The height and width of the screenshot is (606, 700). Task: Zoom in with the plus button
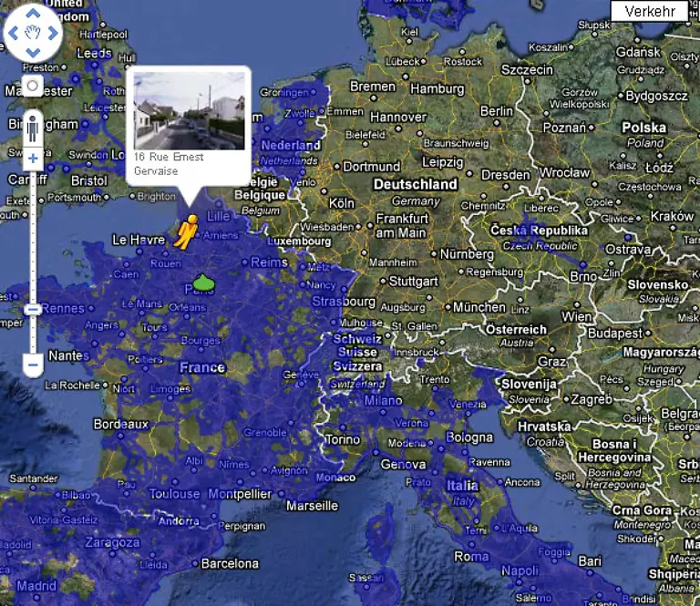coord(32,159)
